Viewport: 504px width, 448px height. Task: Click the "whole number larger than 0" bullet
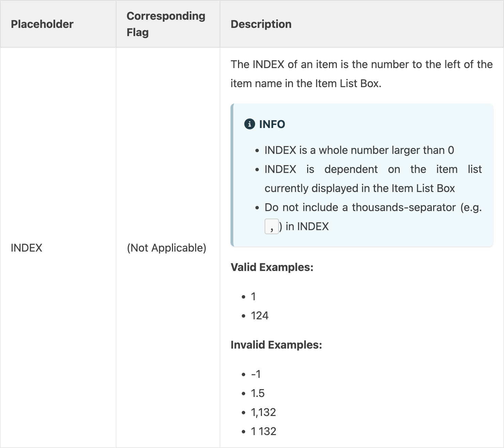click(x=359, y=150)
